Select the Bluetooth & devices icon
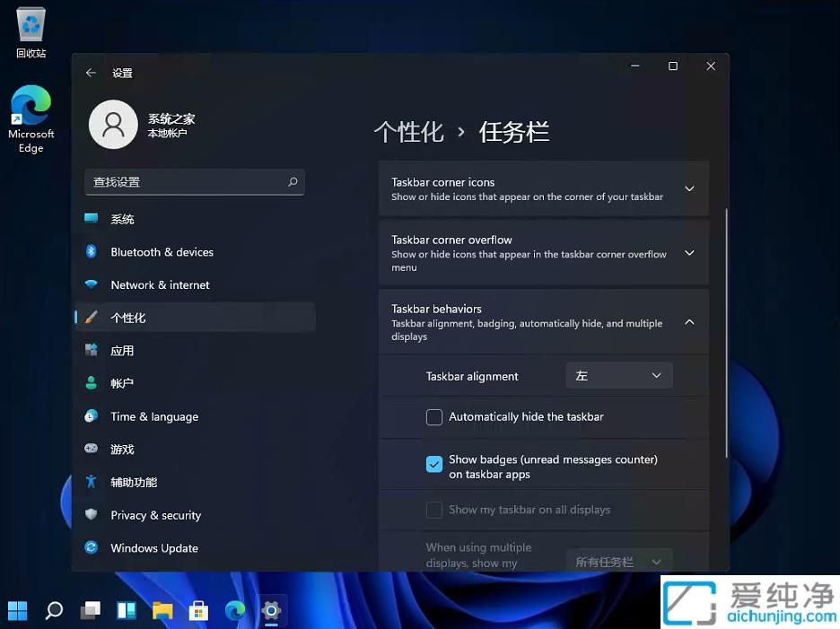Screen dimensions: 840x629 tap(92, 252)
